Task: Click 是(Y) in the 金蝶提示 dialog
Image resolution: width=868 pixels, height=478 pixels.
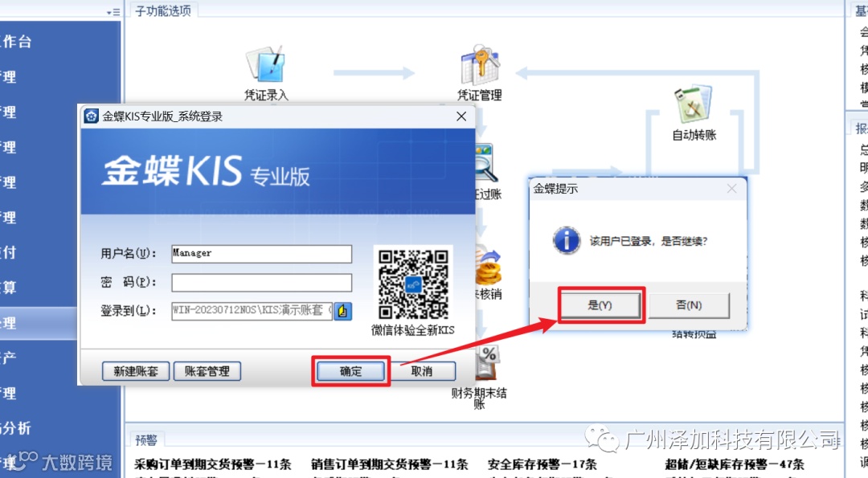Action: [x=600, y=304]
